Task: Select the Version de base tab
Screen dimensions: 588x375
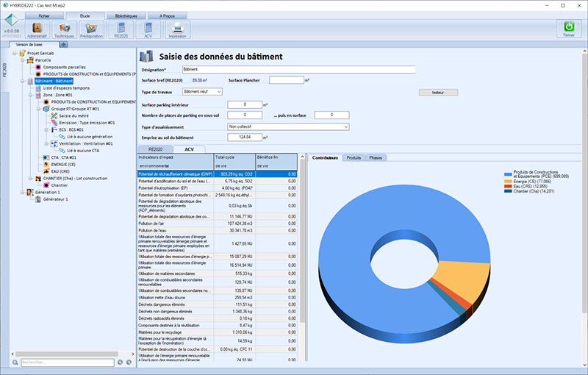Action: 29,45
